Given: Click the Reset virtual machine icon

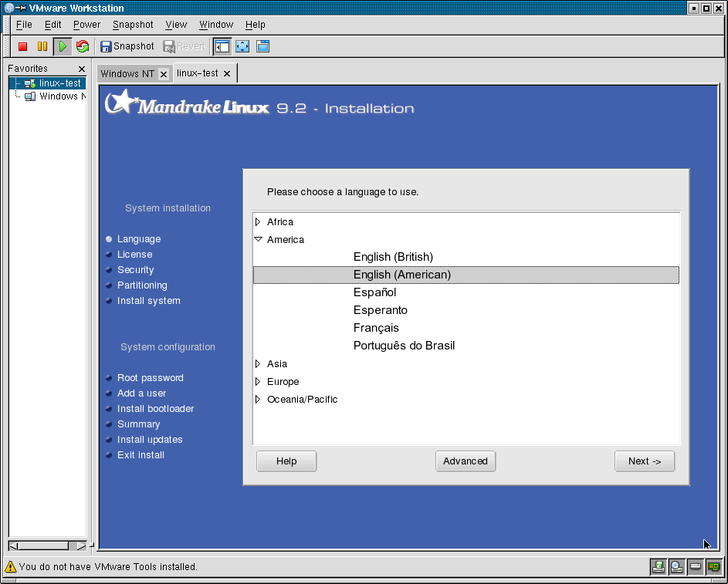Looking at the screenshot, I should 83,46.
